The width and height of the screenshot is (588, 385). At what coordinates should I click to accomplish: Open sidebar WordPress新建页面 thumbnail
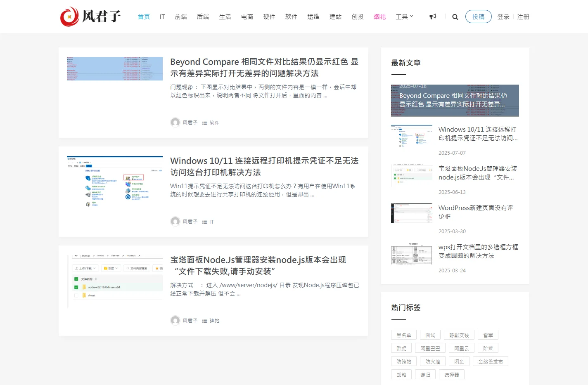click(412, 213)
